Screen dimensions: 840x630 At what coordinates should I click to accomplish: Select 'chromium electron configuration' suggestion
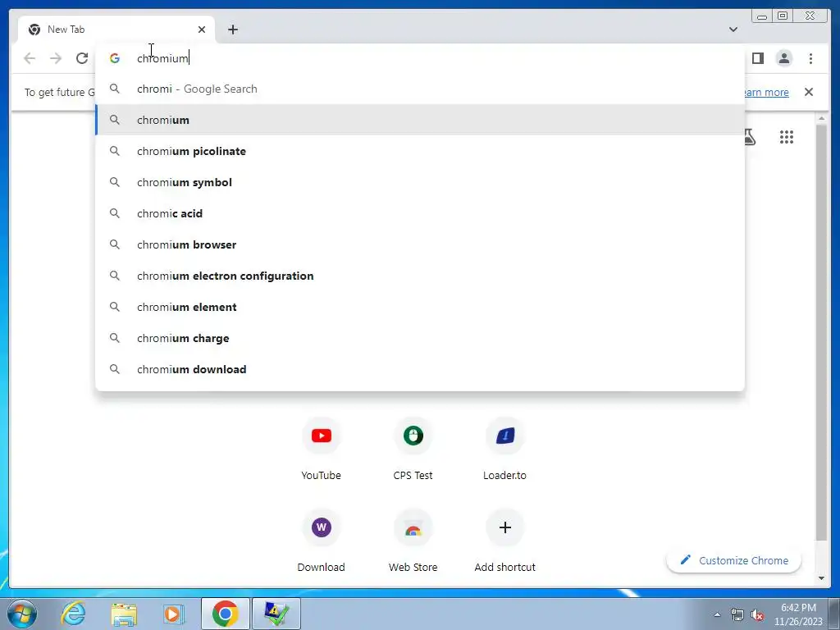[x=420, y=276]
